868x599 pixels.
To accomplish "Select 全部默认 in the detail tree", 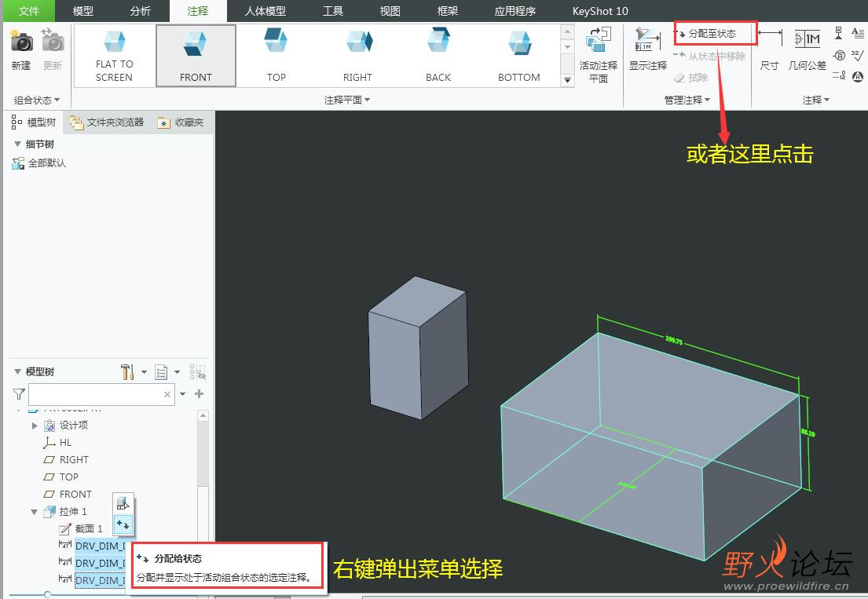I will coord(38,163).
